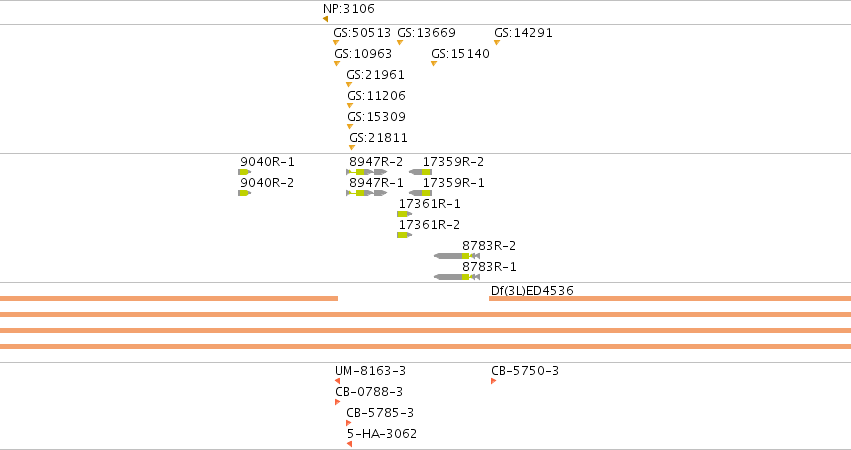Select the 8947R-2 transcript glyph

point(367,172)
